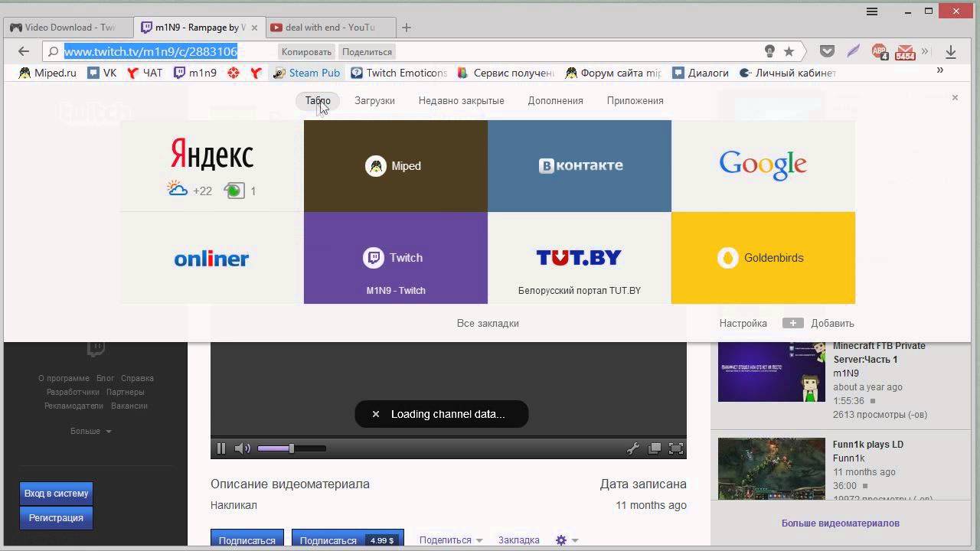Open the m1n9 Twitch bookmark
The height and width of the screenshot is (551, 980).
coord(195,73)
